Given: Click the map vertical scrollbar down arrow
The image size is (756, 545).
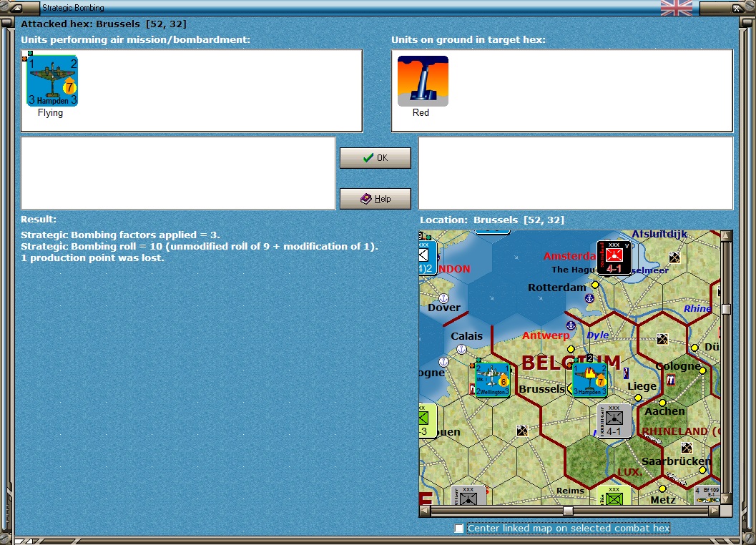Looking at the screenshot, I should [x=726, y=499].
